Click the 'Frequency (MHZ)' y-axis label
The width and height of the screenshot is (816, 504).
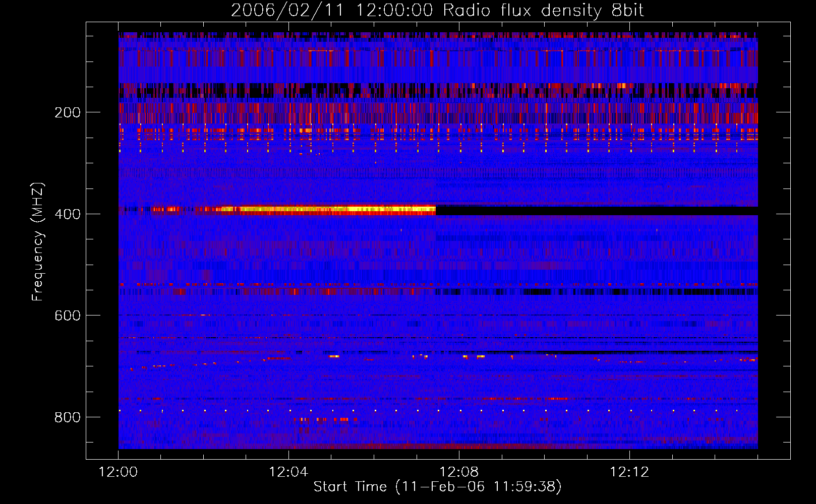(38, 242)
